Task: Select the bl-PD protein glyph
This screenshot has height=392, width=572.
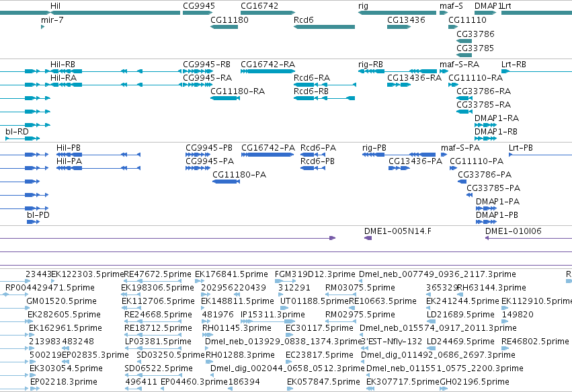Action: [x=33, y=221]
